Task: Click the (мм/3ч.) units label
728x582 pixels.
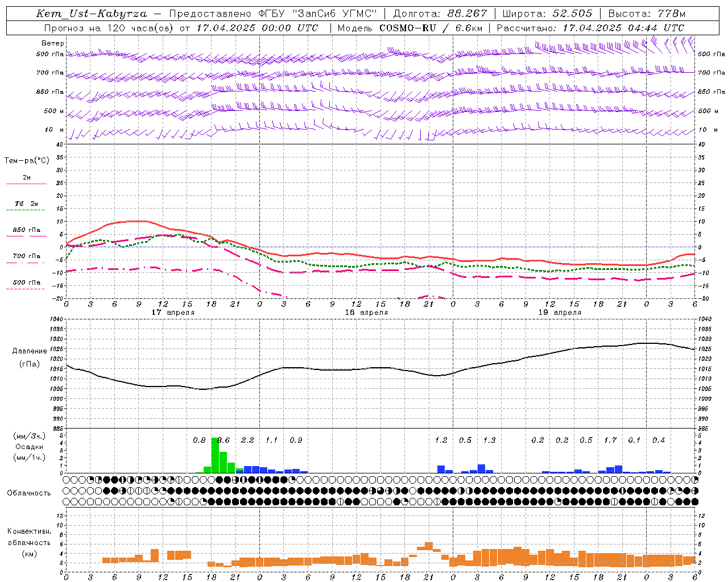Action: pos(28,436)
